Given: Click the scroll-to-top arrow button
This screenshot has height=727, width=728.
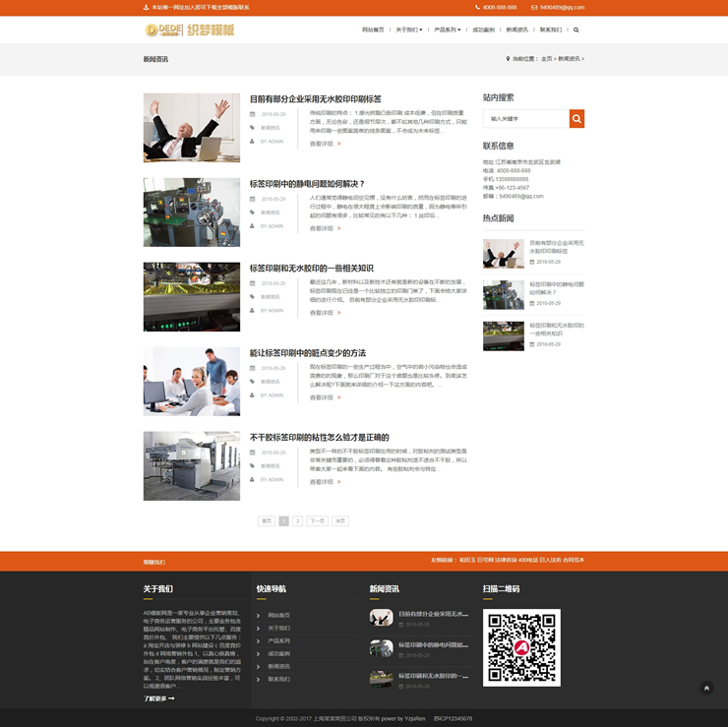Looking at the screenshot, I should point(706,688).
